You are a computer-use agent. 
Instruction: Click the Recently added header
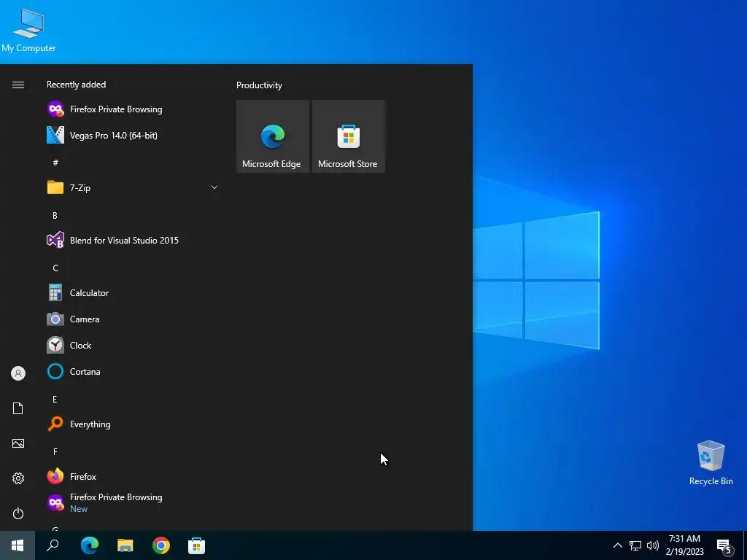76,85
